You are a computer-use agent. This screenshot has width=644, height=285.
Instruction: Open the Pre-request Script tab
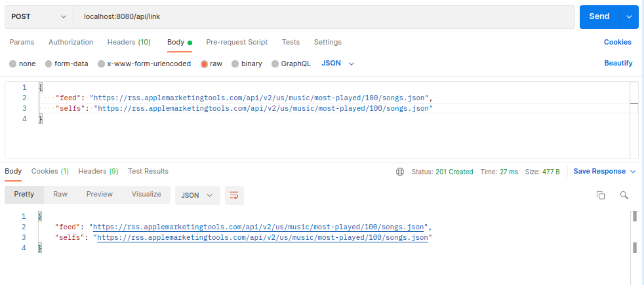click(237, 42)
